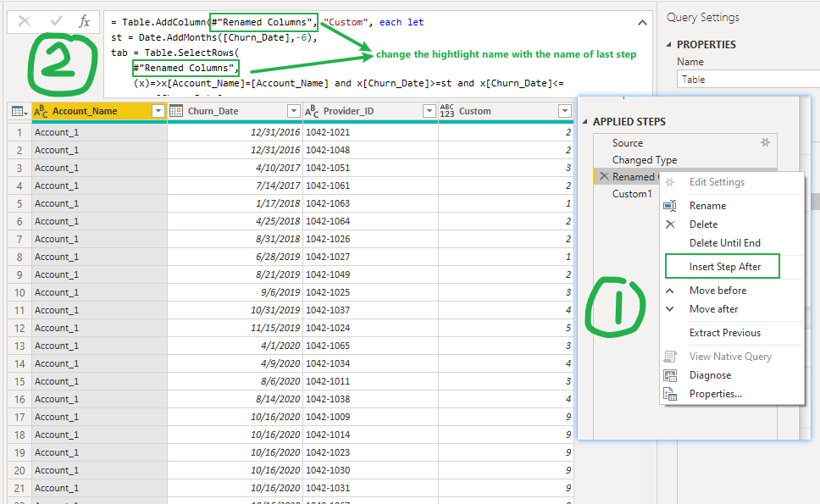The height and width of the screenshot is (504, 820).
Task: Open the table menu icon in header corner
Action: tap(19, 111)
